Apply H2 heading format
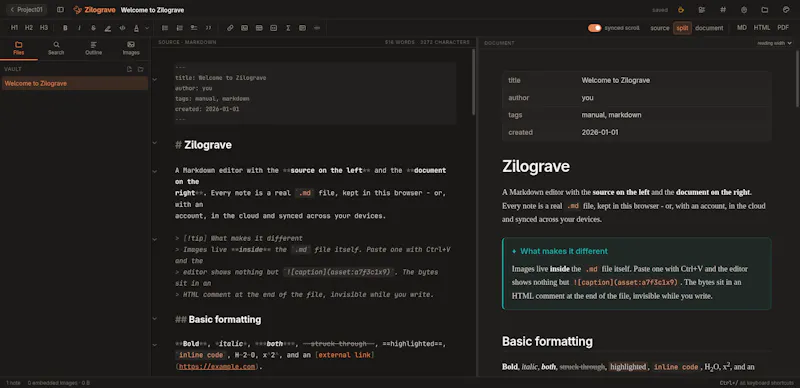The width and height of the screenshot is (800, 388). click(29, 28)
